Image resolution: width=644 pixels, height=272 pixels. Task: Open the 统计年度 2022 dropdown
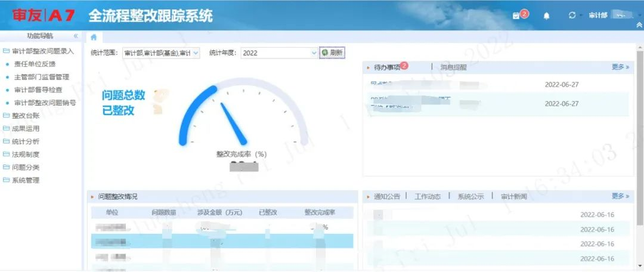tap(279, 52)
